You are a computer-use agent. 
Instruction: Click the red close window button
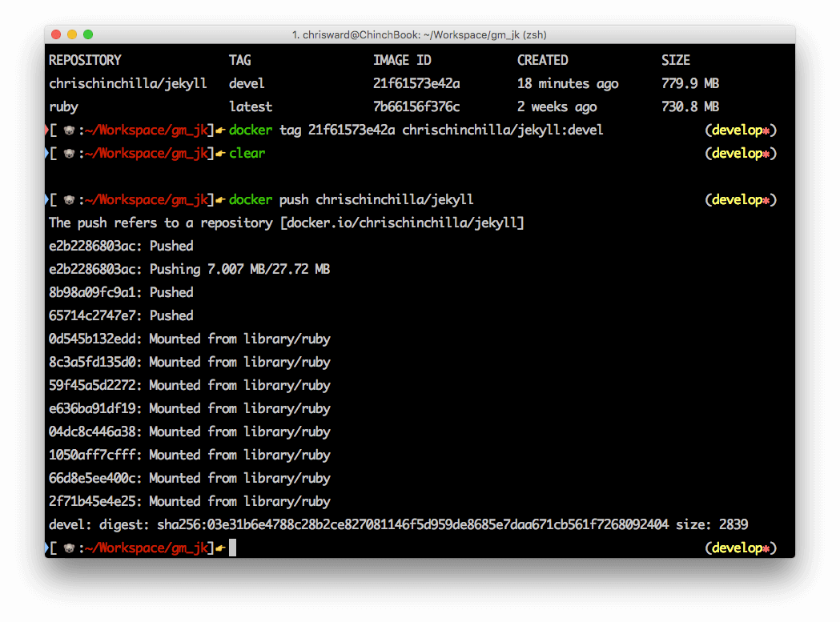(56, 34)
